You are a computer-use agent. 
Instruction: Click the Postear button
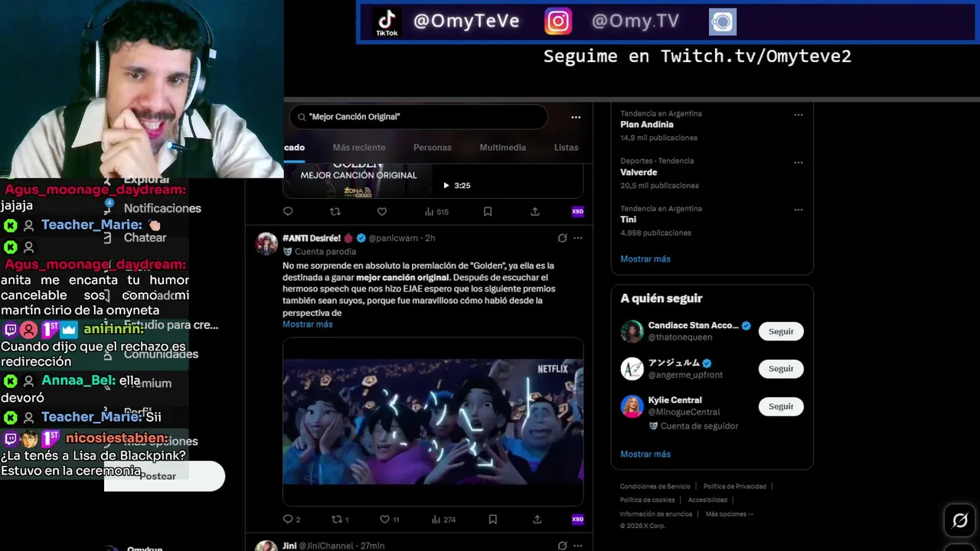pyautogui.click(x=165, y=476)
